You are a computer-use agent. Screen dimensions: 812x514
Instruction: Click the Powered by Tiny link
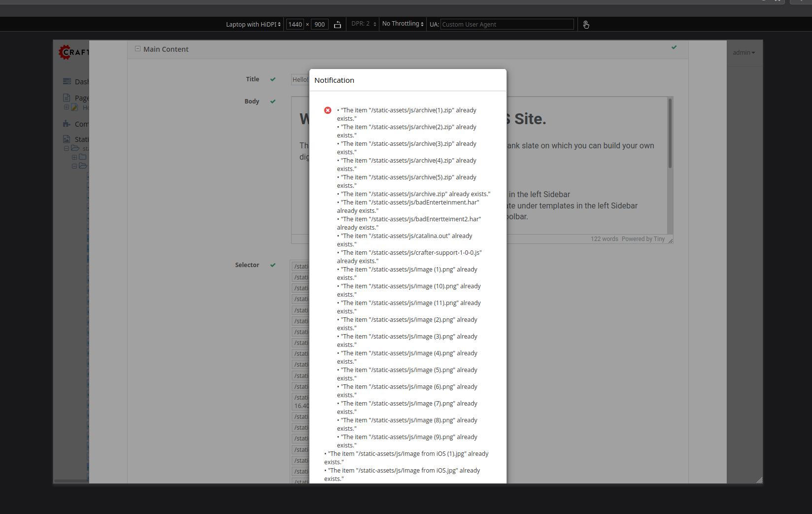click(x=643, y=239)
